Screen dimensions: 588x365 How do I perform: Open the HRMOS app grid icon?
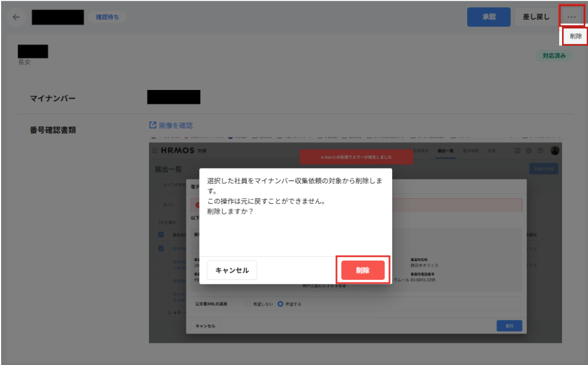(154, 151)
